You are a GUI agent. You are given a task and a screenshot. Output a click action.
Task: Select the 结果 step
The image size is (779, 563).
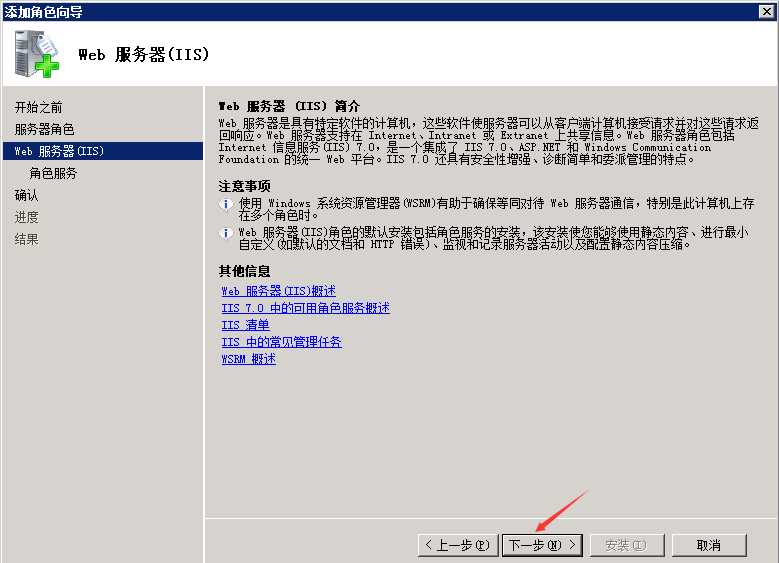(26, 240)
